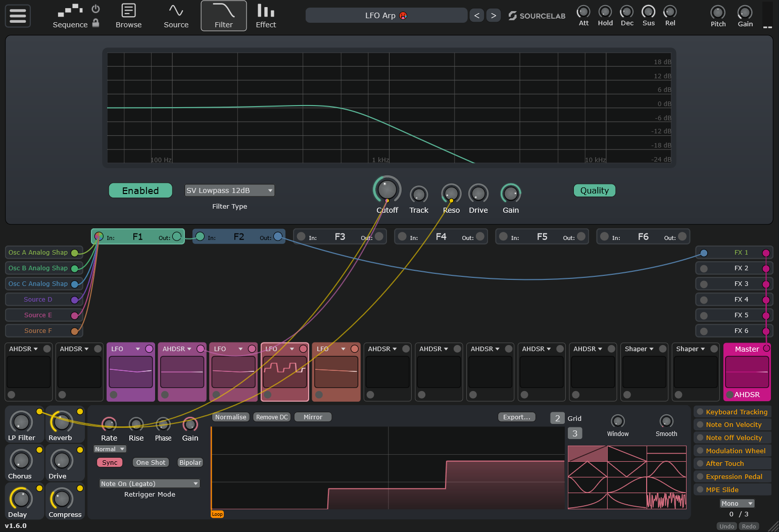Open the Mono voice mode dropdown
Image resolution: width=779 pixels, height=532 pixels.
tap(737, 503)
